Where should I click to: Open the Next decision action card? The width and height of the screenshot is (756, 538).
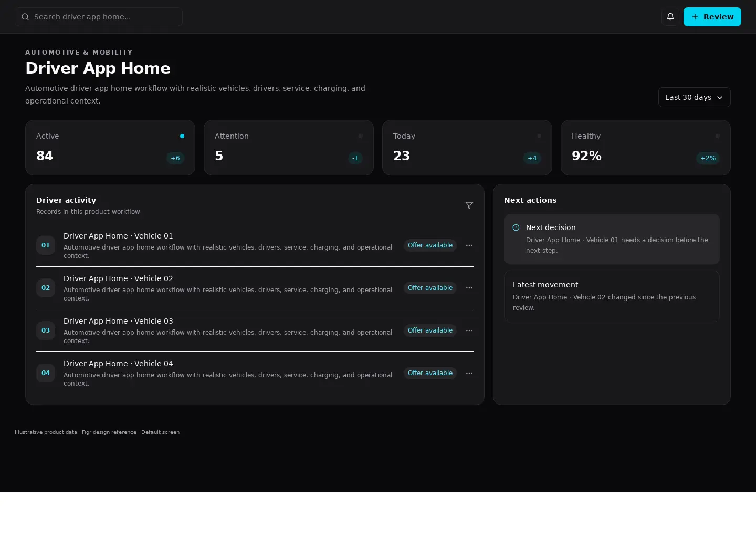tap(612, 239)
